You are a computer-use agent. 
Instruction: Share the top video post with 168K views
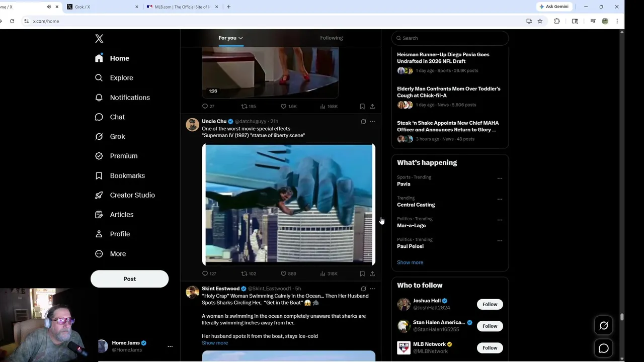372,107
